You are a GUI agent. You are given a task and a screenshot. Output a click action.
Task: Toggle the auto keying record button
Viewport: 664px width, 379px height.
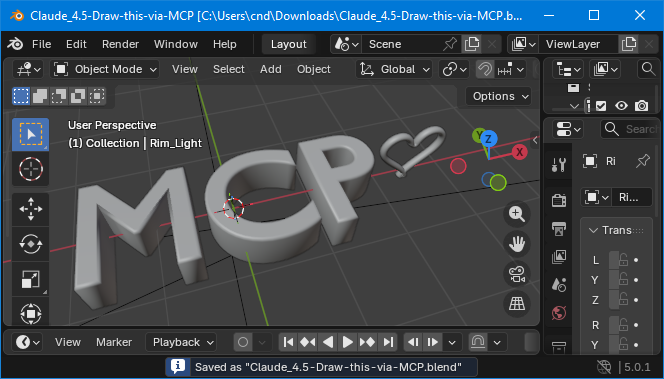[243, 342]
